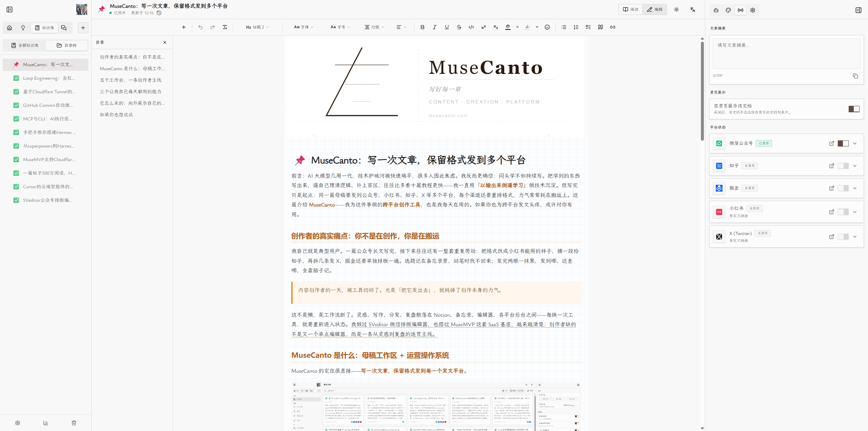Click checkbox beside Loop Engineering document
Image resolution: width=868 pixels, height=431 pixels.
16,78
